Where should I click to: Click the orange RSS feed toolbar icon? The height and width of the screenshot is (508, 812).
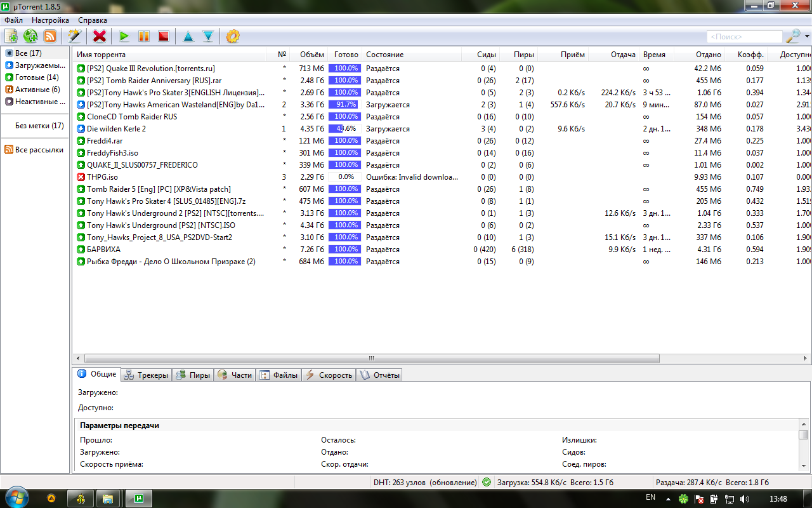point(49,36)
